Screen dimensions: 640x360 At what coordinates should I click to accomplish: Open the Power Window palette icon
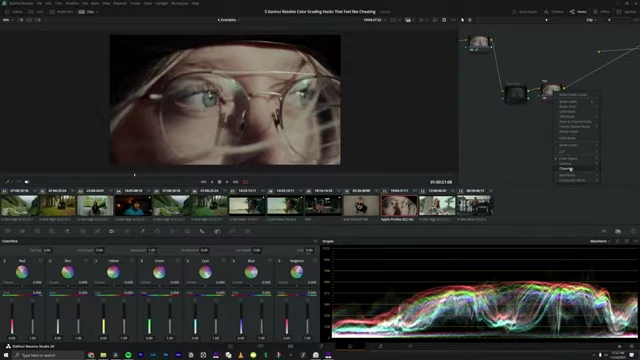(157, 231)
